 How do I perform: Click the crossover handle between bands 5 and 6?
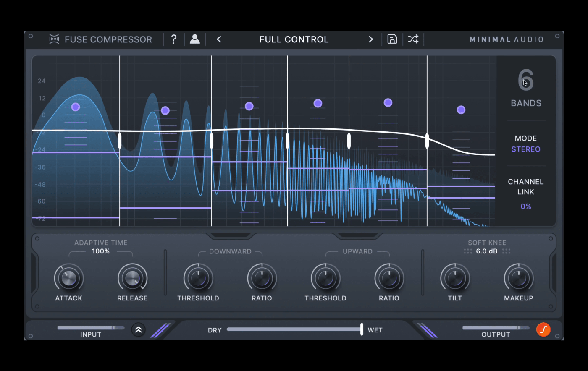click(427, 141)
